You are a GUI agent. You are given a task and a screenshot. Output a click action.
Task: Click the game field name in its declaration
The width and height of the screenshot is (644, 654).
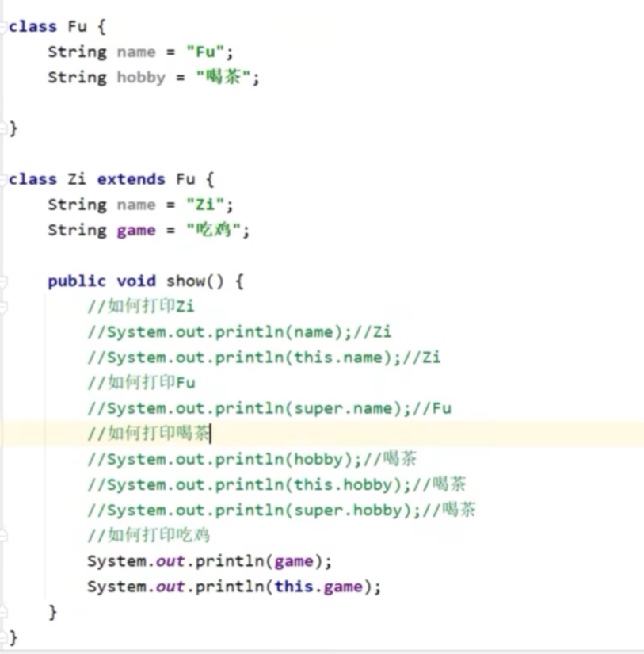pos(136,231)
